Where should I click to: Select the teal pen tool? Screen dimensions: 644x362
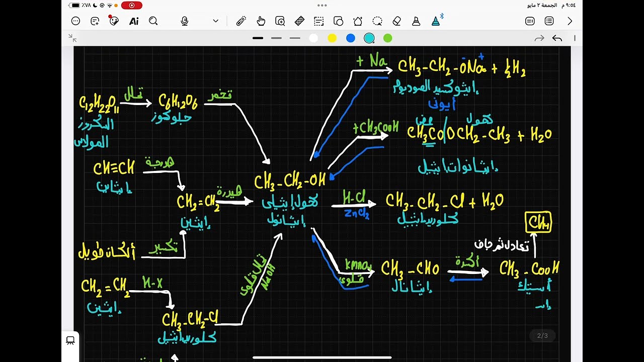point(436,21)
